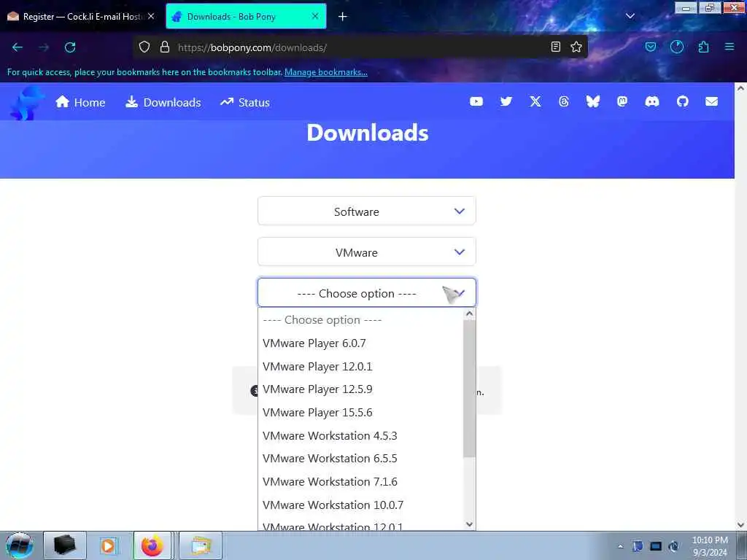The height and width of the screenshot is (560, 747).
Task: Open the email envelope icon link
Action: (x=711, y=101)
